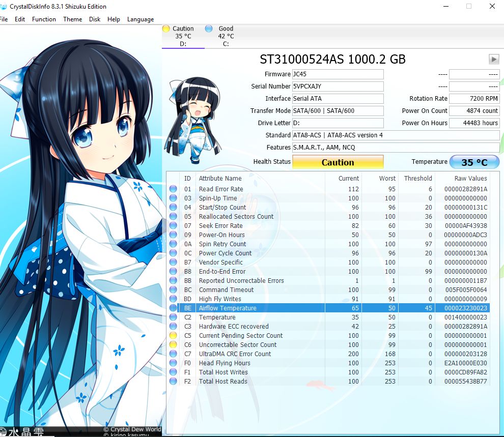The image size is (504, 437).
Task: Click the yellow Caution status light above drive D:
Action: (165, 28)
